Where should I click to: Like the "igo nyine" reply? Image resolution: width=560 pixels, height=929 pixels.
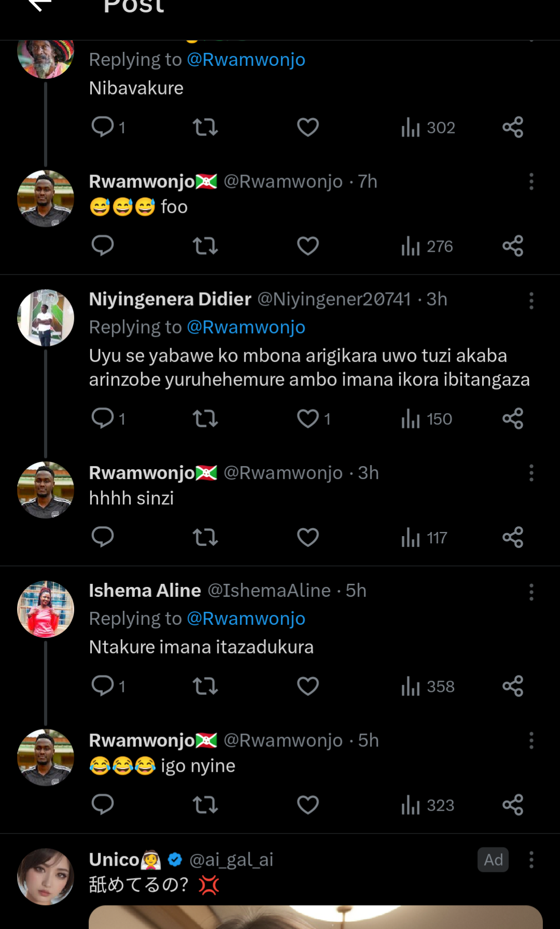(308, 805)
